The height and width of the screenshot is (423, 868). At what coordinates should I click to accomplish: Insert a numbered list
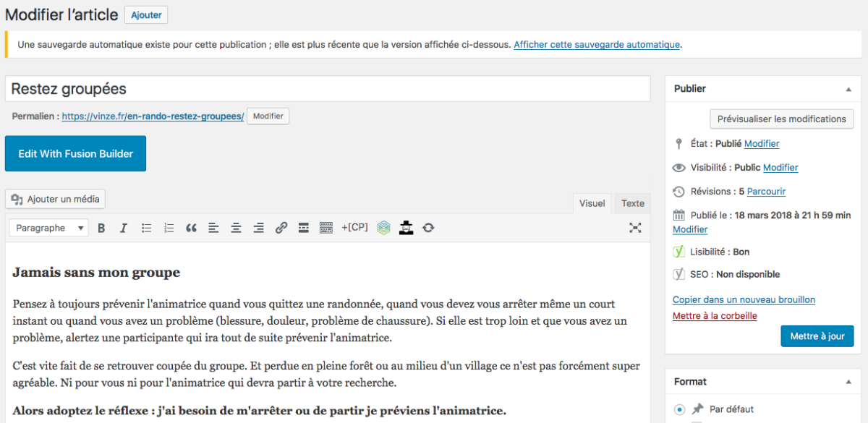169,228
